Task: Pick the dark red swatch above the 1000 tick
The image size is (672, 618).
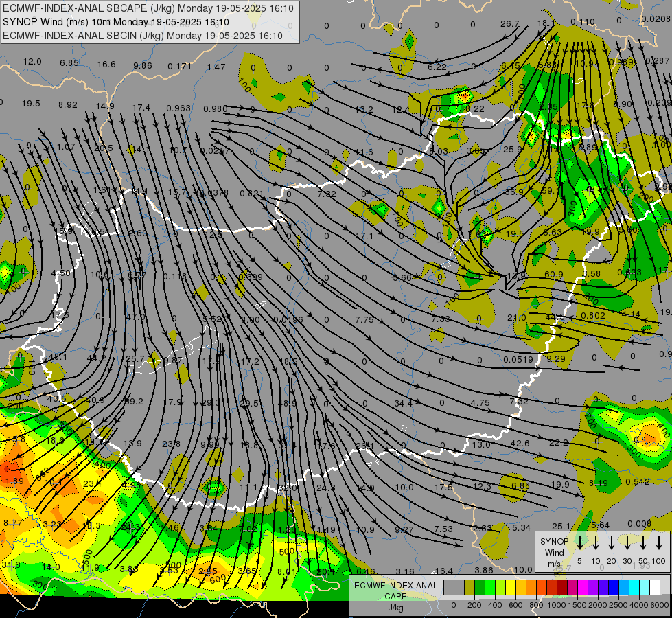Action: click(x=562, y=588)
